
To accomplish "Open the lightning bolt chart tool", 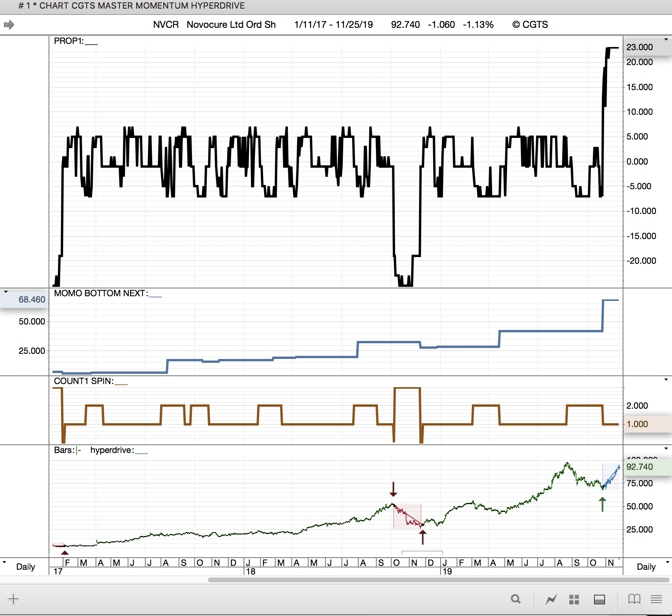I will pos(551,599).
